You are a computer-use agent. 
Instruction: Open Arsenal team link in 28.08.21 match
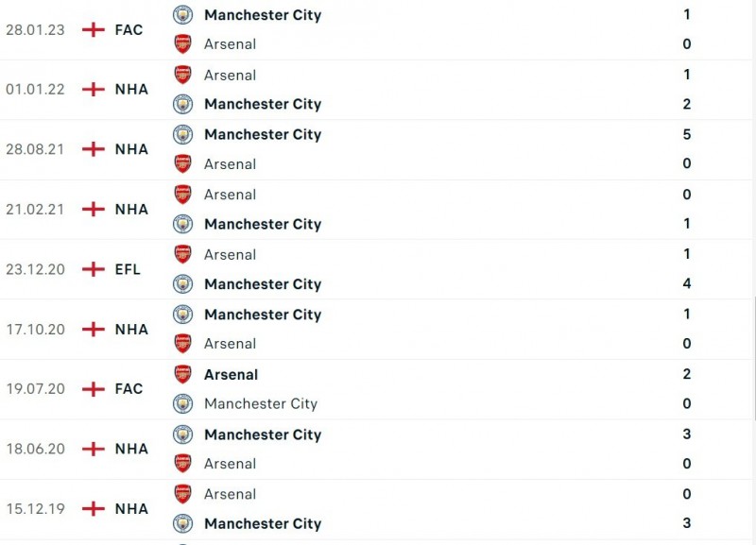pyautogui.click(x=230, y=163)
